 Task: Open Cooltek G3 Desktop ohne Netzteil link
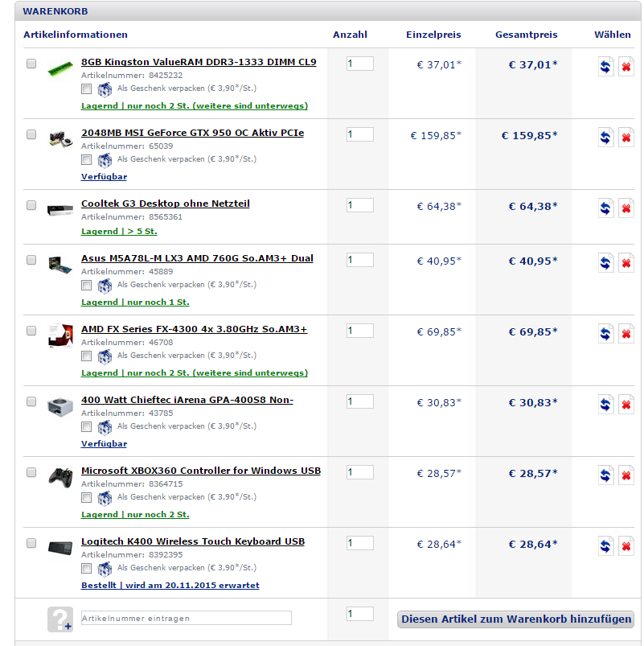(165, 204)
